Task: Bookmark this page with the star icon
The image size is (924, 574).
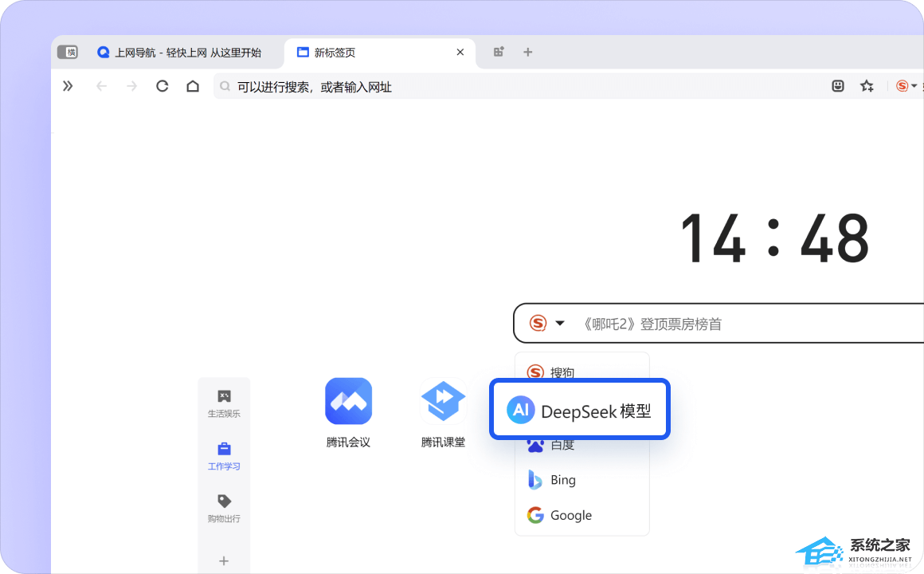Action: pyautogui.click(x=867, y=86)
